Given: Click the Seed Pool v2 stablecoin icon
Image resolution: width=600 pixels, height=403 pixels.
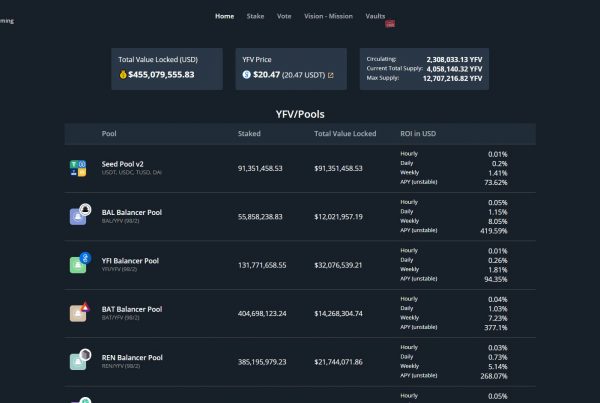Looking at the screenshot, I should click(x=78, y=168).
